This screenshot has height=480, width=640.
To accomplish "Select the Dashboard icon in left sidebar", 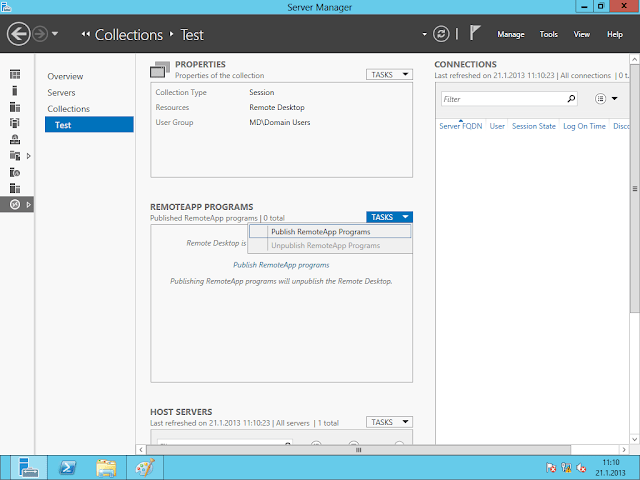I will click(15, 75).
